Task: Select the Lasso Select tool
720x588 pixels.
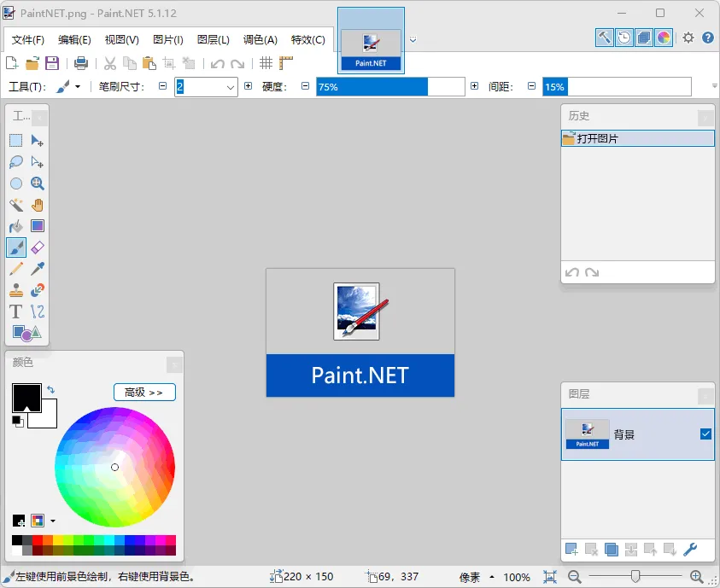Action: [x=16, y=161]
